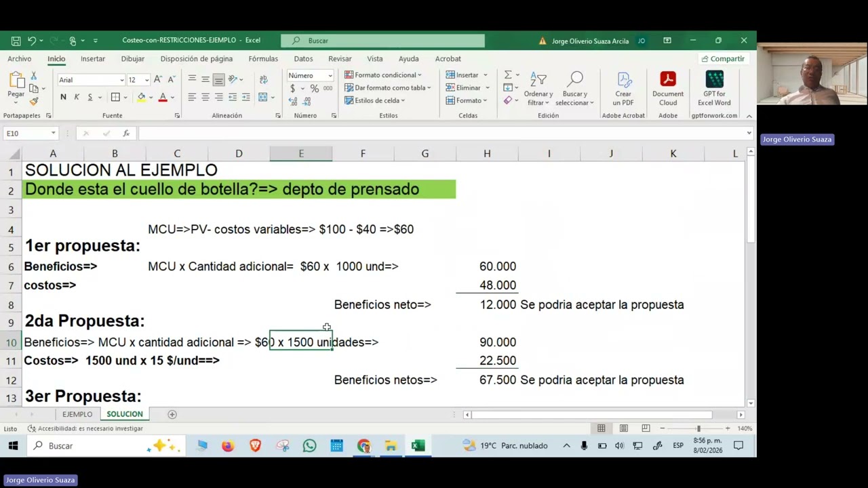Toggle center horizontal alignment
868x488 pixels.
(205, 97)
